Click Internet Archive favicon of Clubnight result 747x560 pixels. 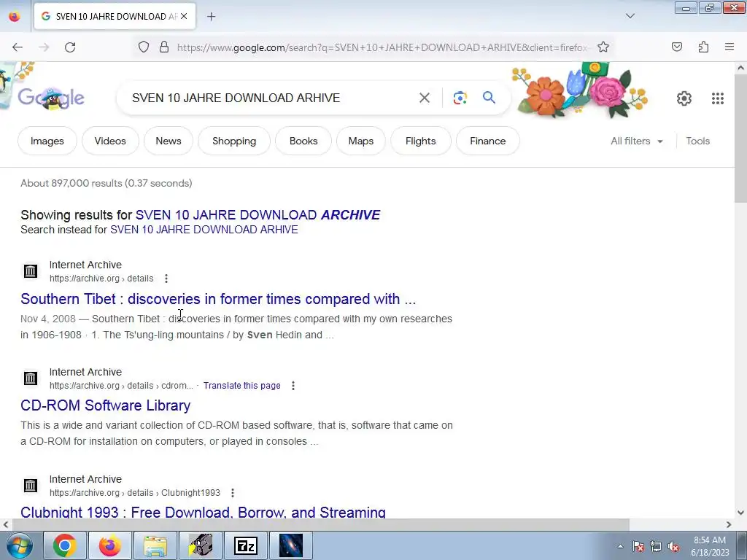[31, 485]
